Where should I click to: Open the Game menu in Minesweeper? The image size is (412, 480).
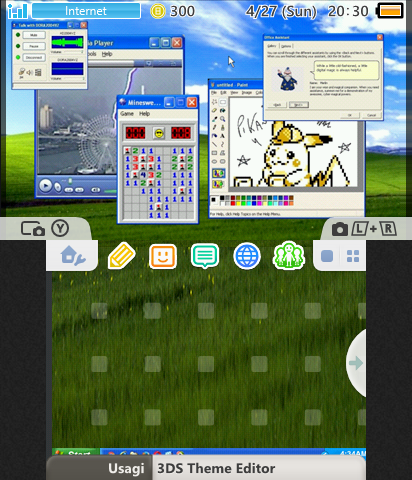(127, 114)
